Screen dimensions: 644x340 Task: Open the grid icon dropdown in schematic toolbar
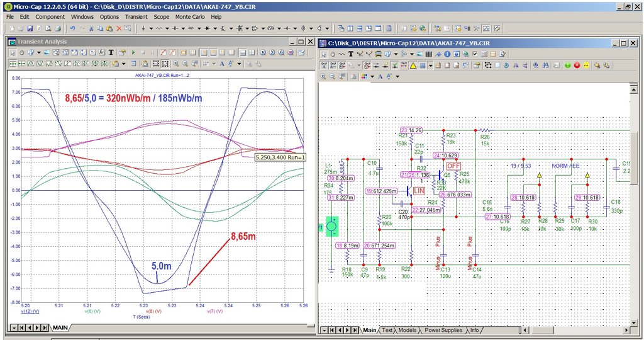click(430, 65)
